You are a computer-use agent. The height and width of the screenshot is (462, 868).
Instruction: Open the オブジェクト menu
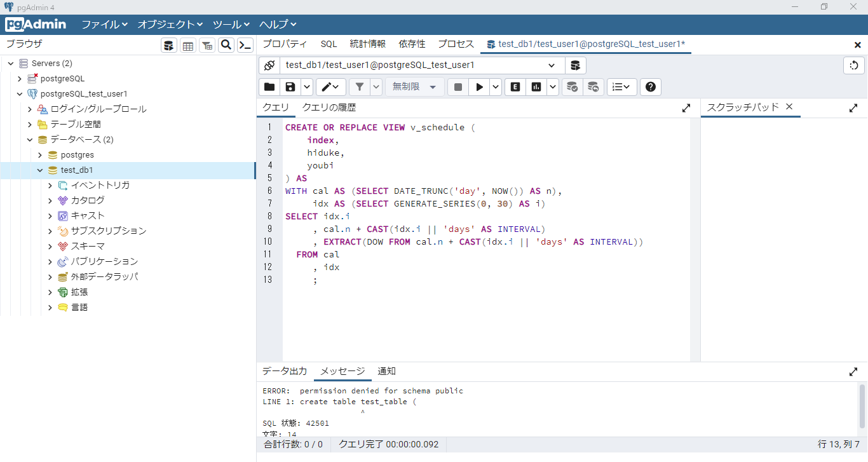[x=170, y=24]
